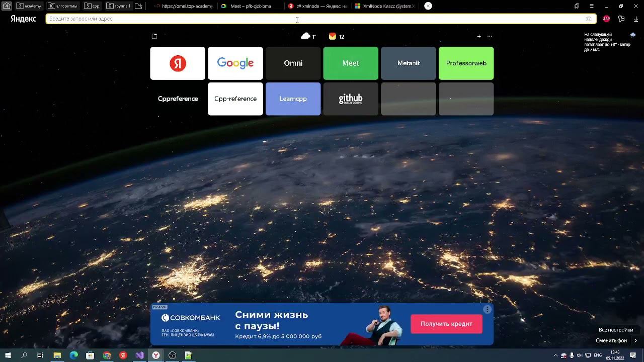Click the Получить кредит button
The image size is (644, 362).
coord(446,324)
